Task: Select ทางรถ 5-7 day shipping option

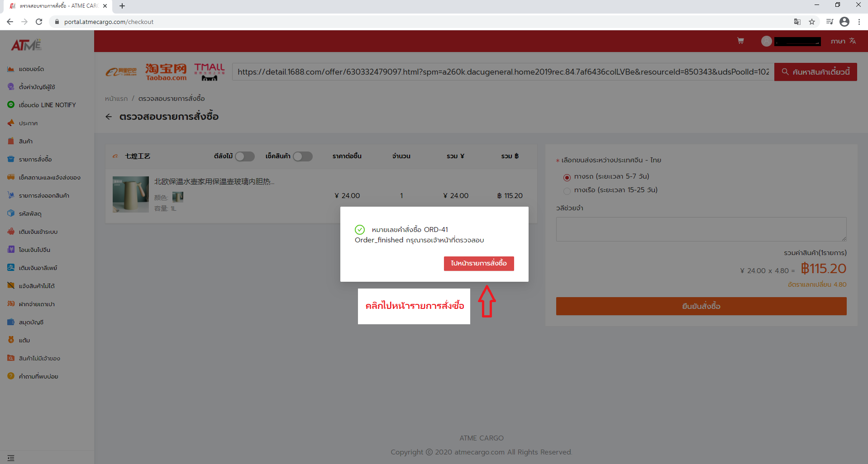Action: coord(567,177)
